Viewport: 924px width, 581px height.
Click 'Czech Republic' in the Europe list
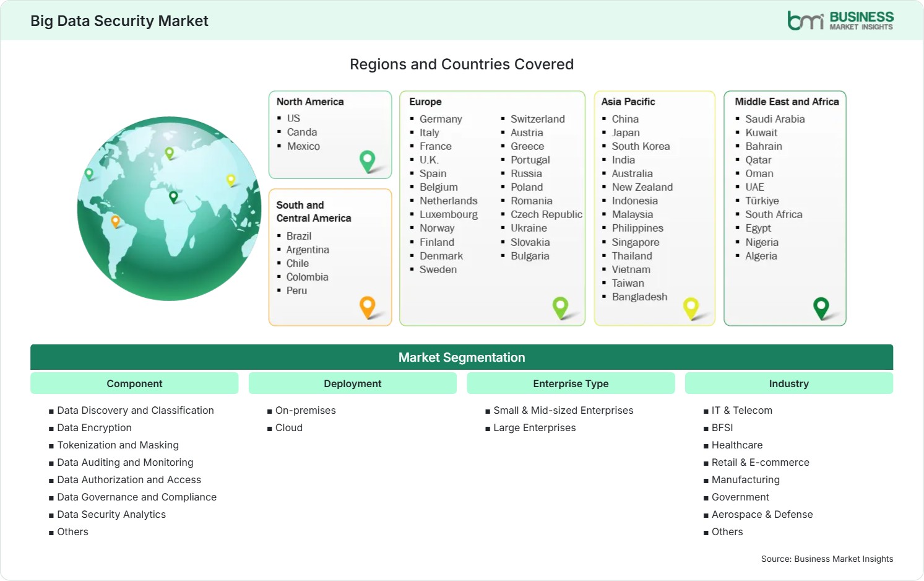pos(546,214)
